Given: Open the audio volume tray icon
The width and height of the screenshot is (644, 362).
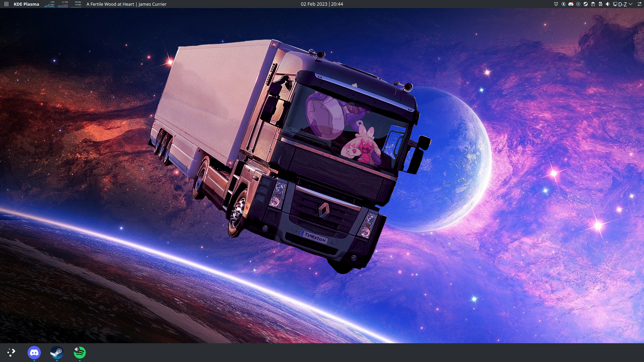Looking at the screenshot, I should click(x=608, y=4).
